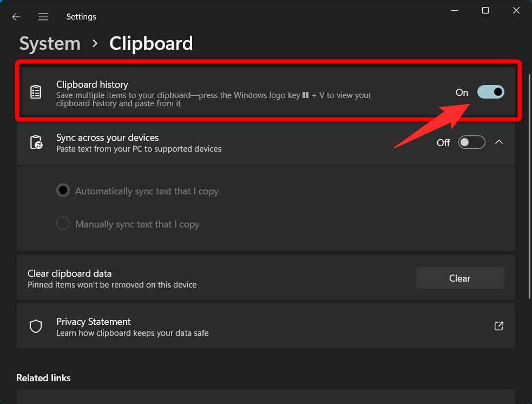Click the Clipboard history icon

[36, 92]
